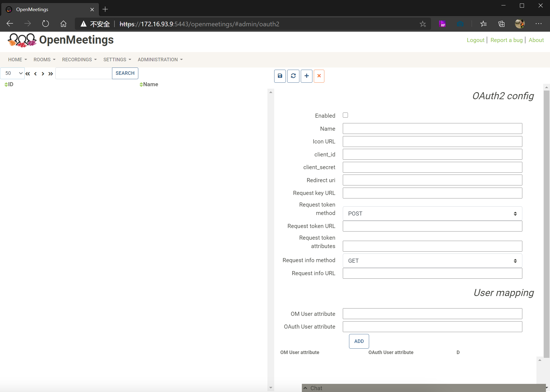Jump to last page of results

click(51, 74)
